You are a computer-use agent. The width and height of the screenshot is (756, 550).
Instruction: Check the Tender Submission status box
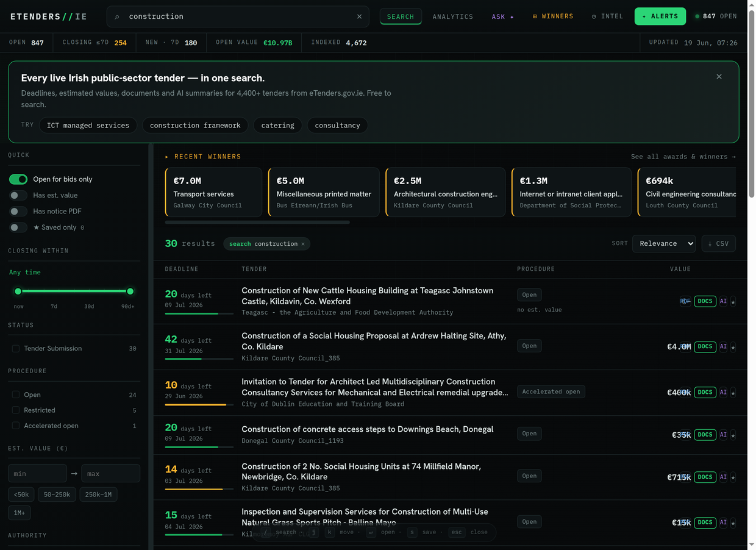pos(16,349)
